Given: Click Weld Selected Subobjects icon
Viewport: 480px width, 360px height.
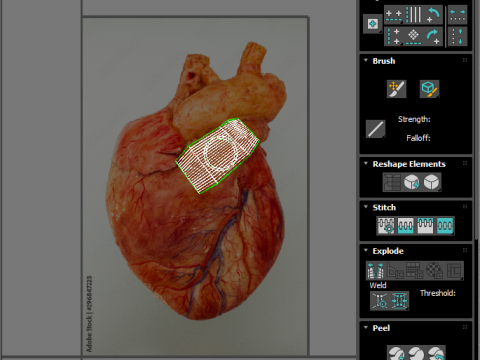Looking at the screenshot, I should [x=400, y=301].
